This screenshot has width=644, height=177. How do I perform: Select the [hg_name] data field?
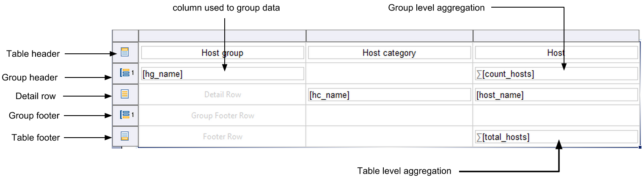tap(222, 74)
